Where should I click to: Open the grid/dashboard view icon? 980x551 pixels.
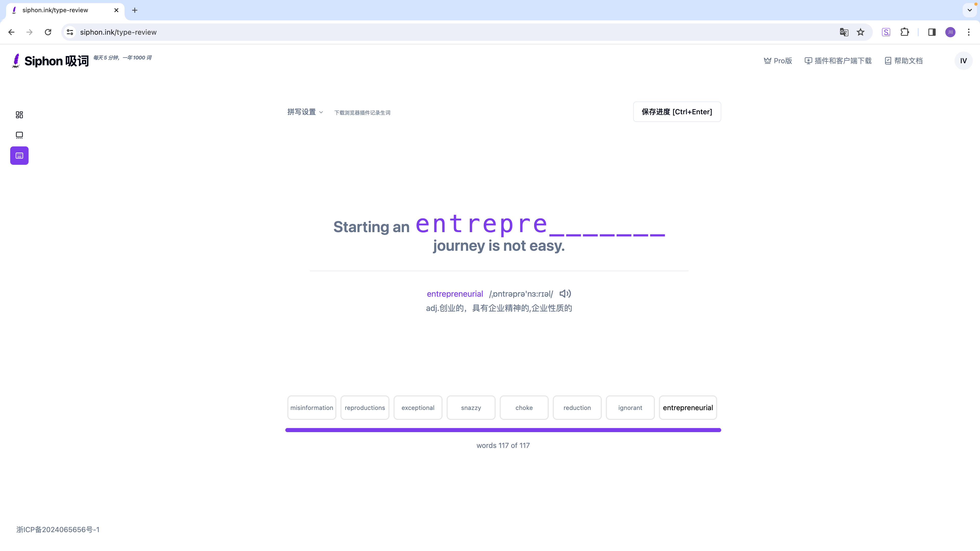pyautogui.click(x=19, y=114)
